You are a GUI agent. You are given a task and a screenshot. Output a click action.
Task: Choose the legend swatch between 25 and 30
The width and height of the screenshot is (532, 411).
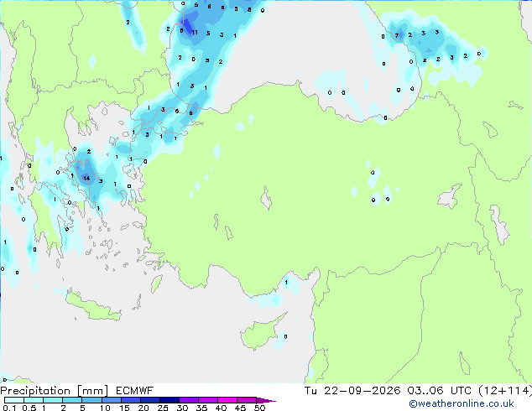tap(170, 400)
